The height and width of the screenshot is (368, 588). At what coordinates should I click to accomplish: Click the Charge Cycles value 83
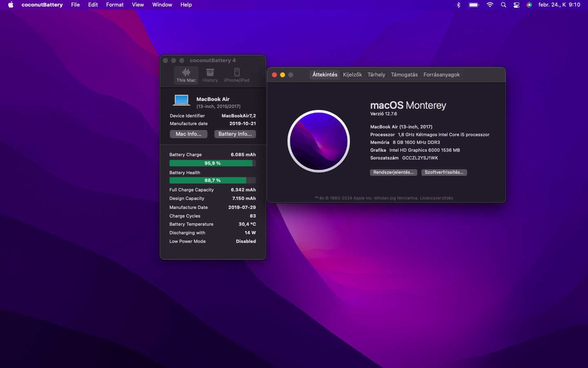(253, 216)
